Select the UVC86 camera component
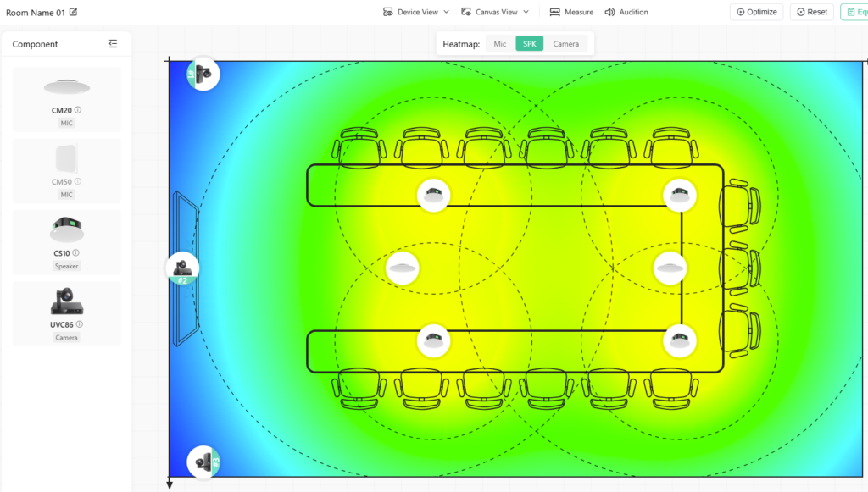 coord(66,311)
